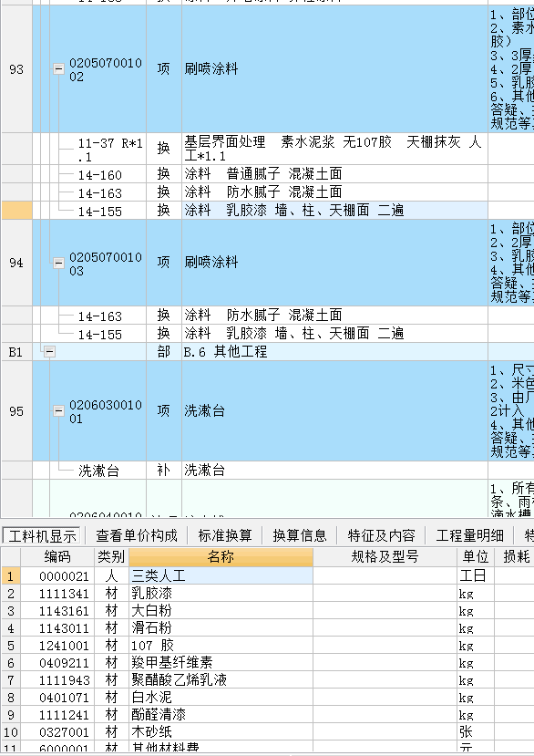This screenshot has width=534, height=756.
Task: Select 14-160 quota under item 93
Action: coord(99,174)
